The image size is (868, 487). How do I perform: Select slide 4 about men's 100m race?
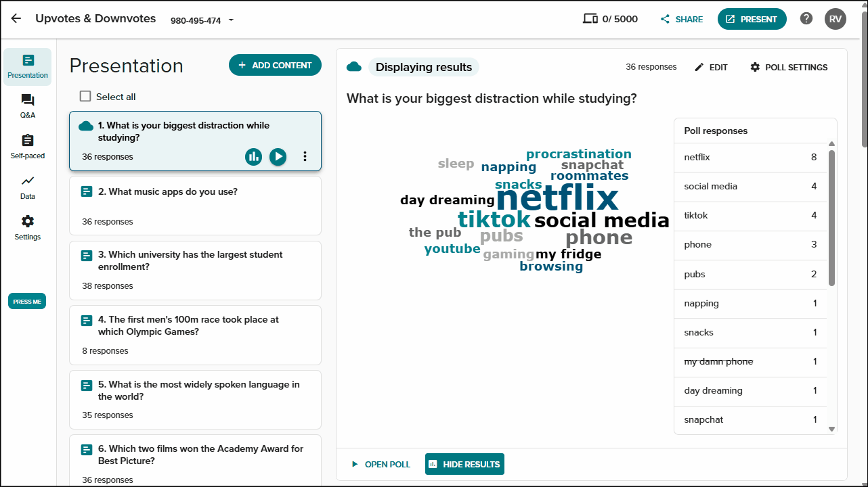point(195,335)
